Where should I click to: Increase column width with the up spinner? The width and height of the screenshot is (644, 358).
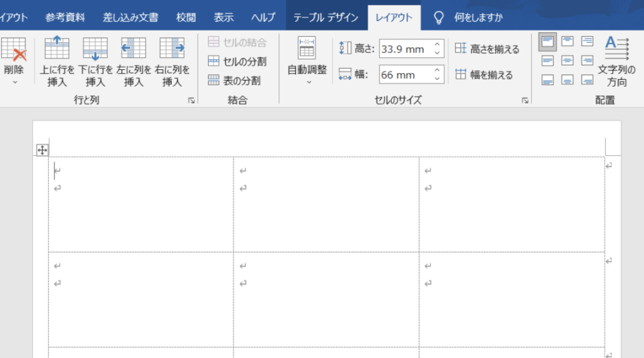(x=437, y=71)
